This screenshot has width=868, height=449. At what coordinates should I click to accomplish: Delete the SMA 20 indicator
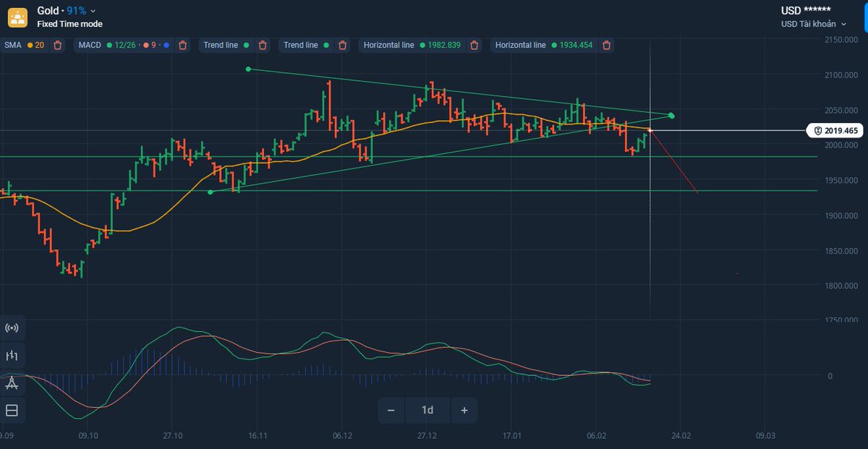[x=57, y=45]
